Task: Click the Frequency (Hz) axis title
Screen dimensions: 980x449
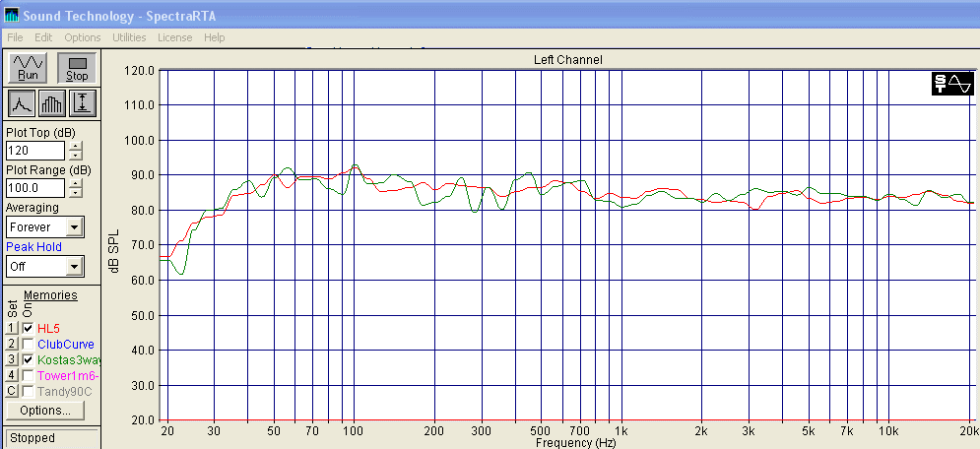Action: 575,443
